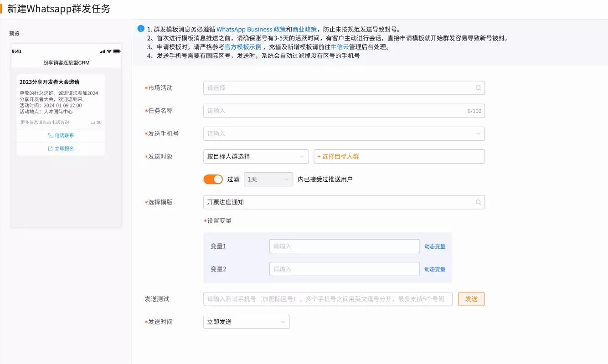Click the phone icon beside 电话联系
The image size is (608, 364).
(x=50, y=135)
